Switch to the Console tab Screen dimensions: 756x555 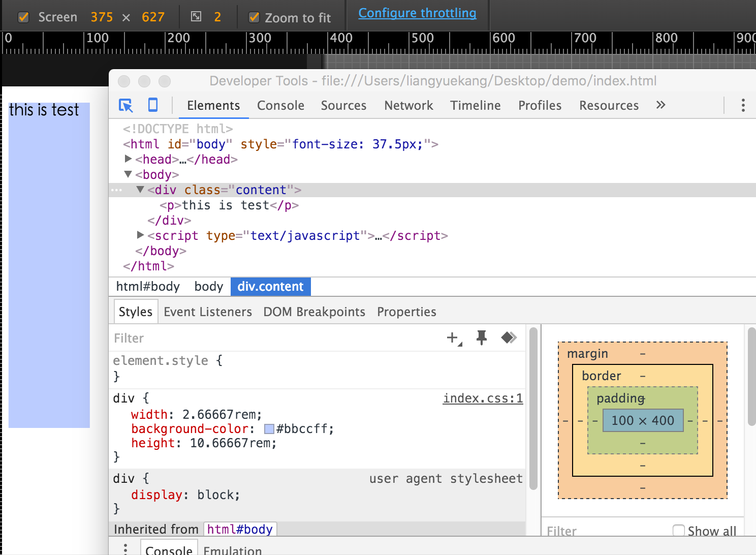click(x=280, y=105)
